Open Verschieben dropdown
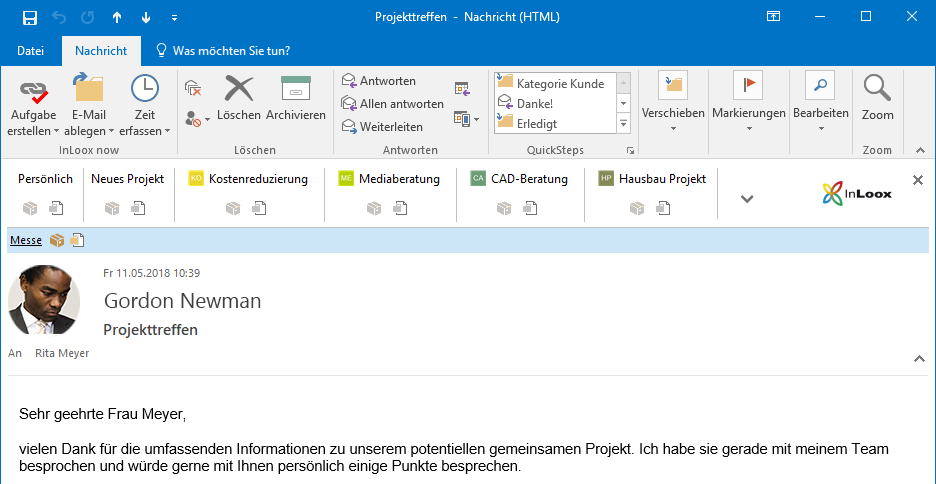This screenshot has width=936, height=484. click(673, 101)
